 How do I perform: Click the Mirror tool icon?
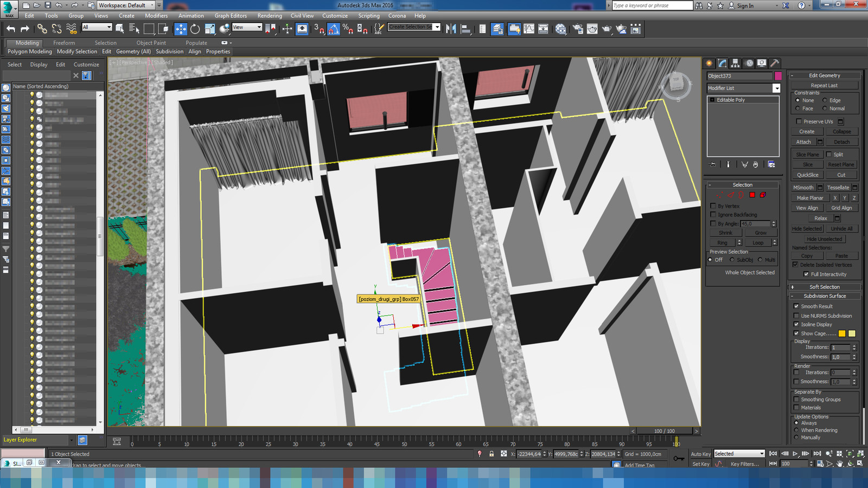point(451,29)
